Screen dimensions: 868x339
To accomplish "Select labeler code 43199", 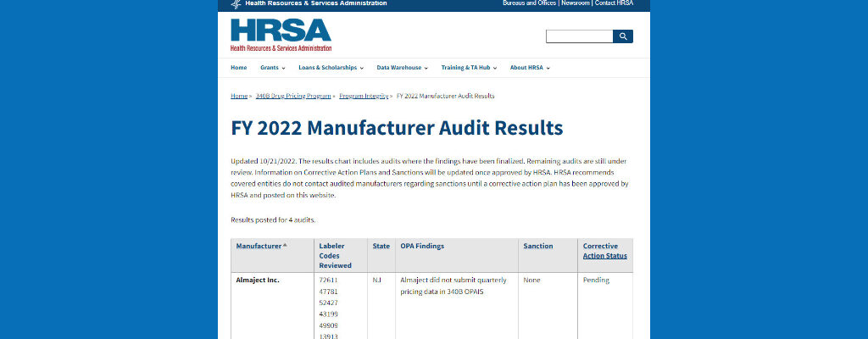I will pyautogui.click(x=328, y=314).
